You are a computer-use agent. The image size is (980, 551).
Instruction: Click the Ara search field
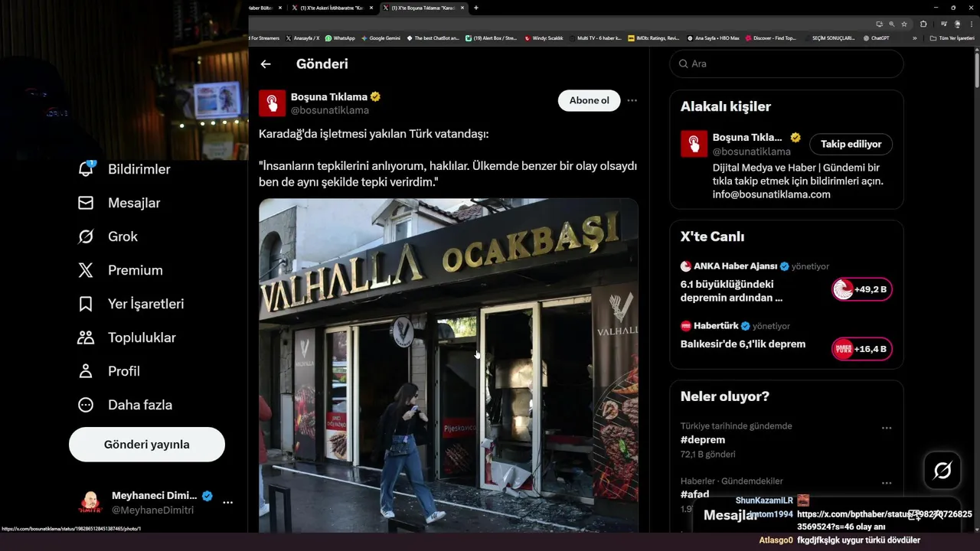[x=786, y=64]
